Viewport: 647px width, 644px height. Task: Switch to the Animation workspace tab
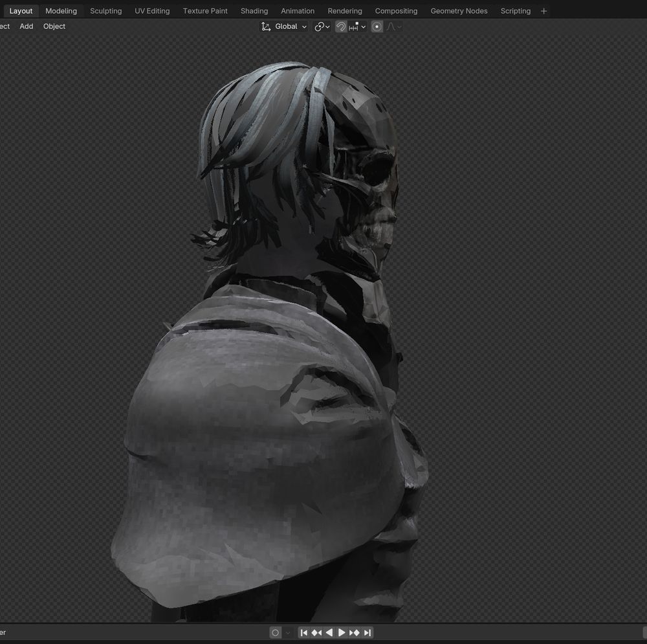click(298, 11)
